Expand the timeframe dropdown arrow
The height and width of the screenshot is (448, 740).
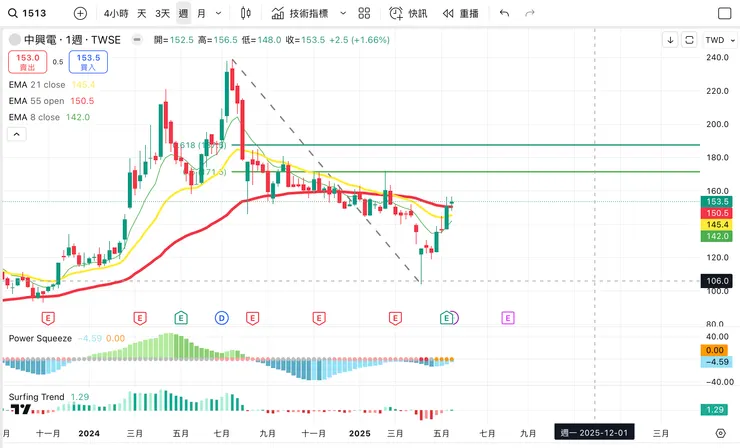click(x=219, y=13)
